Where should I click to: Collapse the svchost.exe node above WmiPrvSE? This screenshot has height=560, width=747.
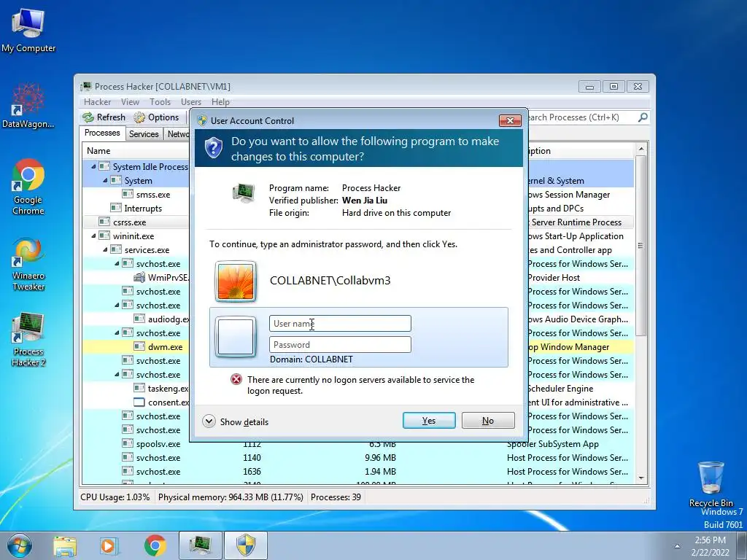[117, 263]
